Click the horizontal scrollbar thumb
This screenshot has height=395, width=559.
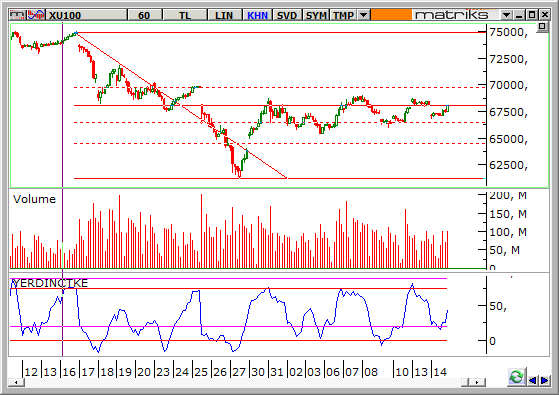pyautogui.click(x=465, y=382)
